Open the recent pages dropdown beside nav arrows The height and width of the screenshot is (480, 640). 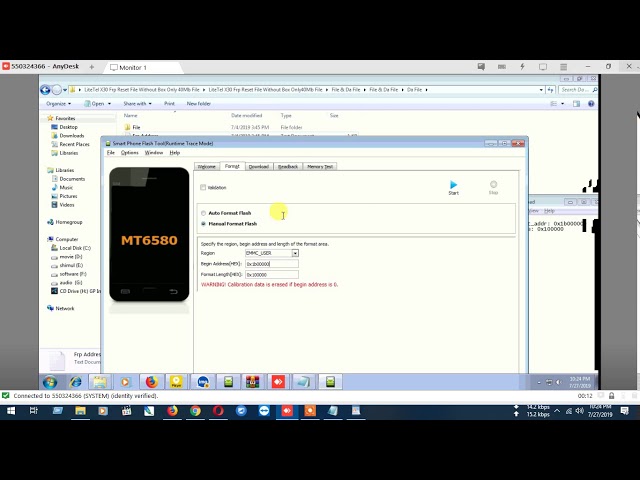tap(65, 90)
